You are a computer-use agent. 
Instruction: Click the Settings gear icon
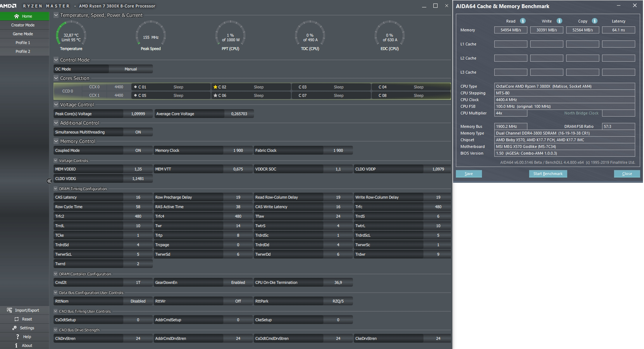pos(14,328)
